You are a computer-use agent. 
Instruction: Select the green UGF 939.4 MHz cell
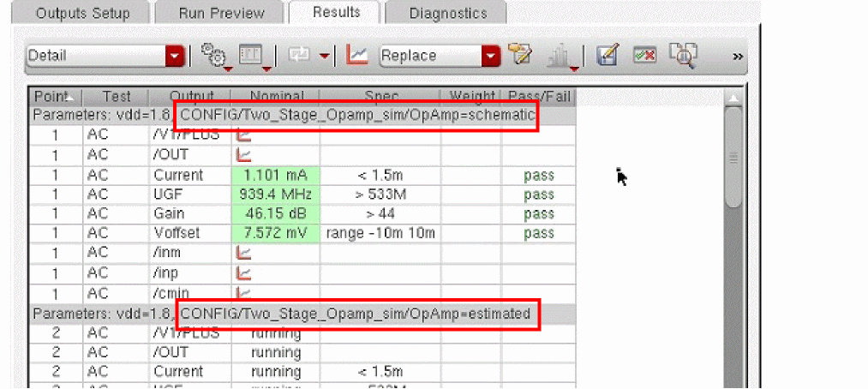point(275,194)
